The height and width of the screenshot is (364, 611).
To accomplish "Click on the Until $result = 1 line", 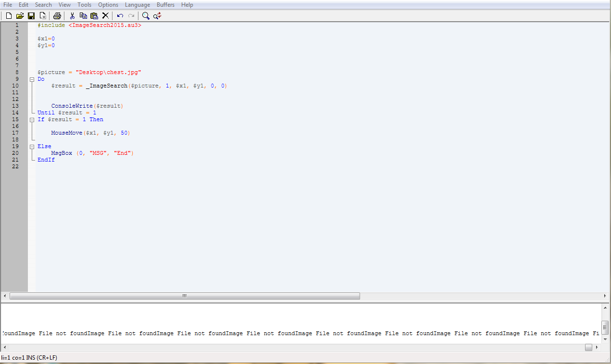I will pyautogui.click(x=67, y=113).
